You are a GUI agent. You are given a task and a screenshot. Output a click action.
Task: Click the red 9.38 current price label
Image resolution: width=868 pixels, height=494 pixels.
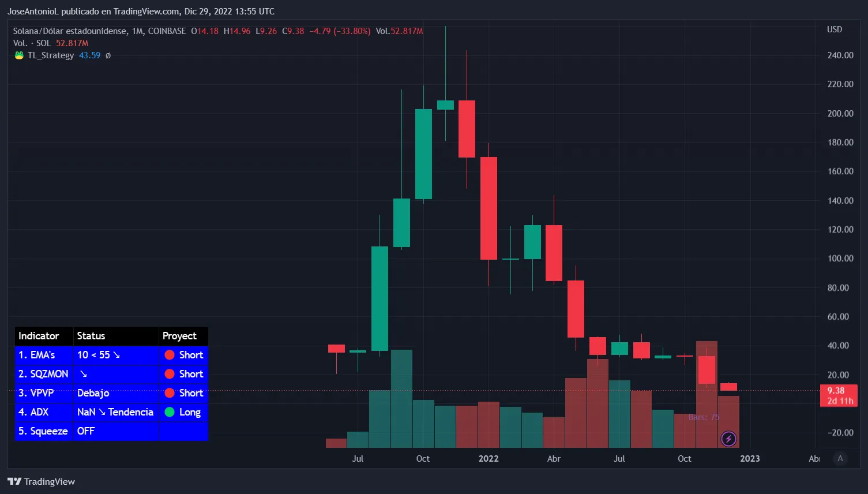pos(838,391)
